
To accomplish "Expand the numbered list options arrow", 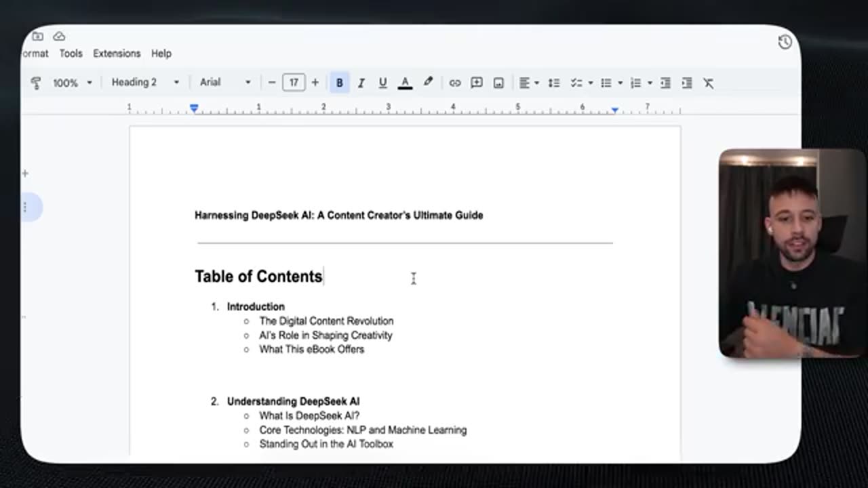I will (x=650, y=83).
